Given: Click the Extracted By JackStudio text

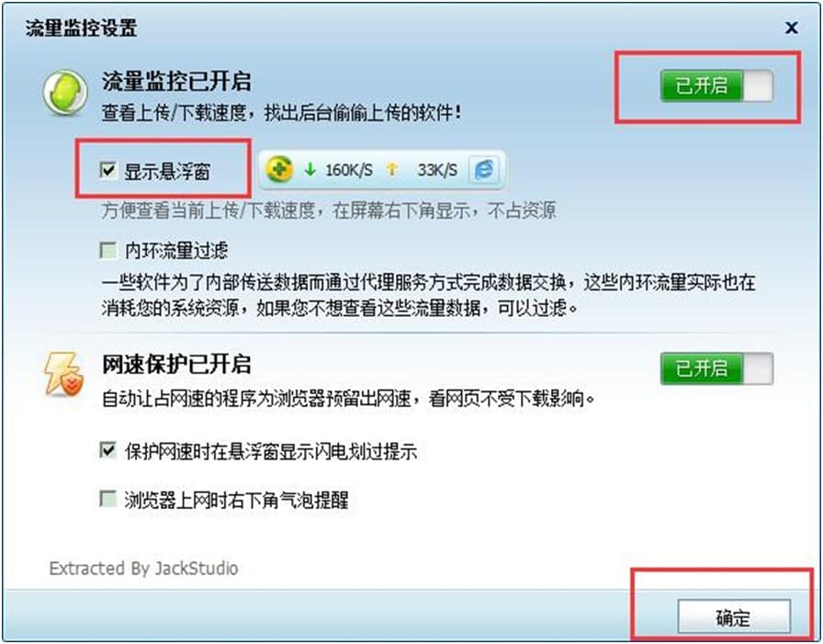Looking at the screenshot, I should coord(144,568).
